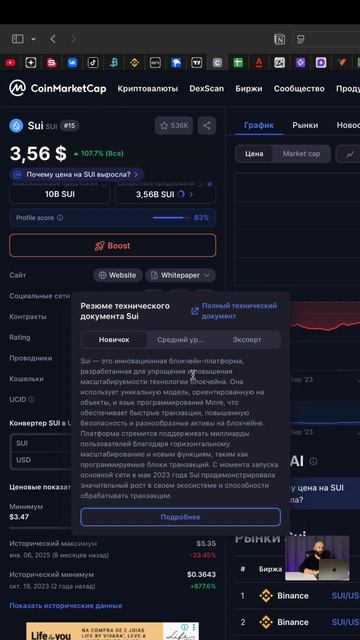Image resolution: width=360 pixels, height=640 pixels.
Task: Click the share icon button
Action: click(207, 126)
